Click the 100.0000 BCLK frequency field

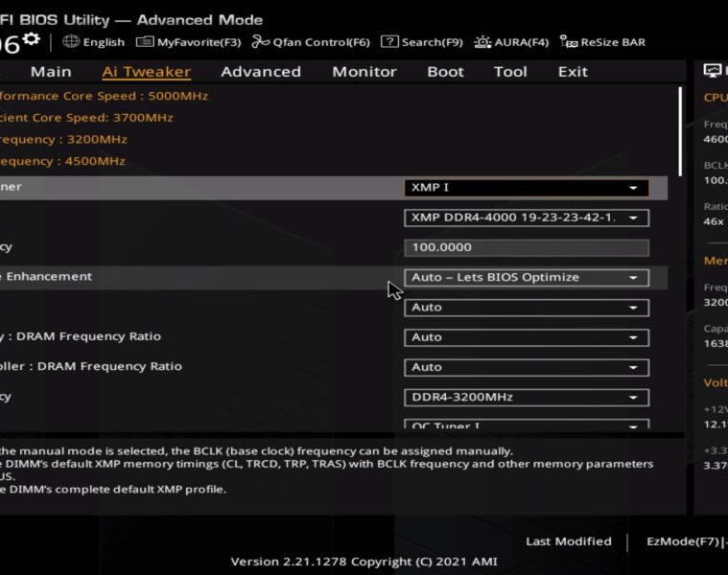point(527,247)
